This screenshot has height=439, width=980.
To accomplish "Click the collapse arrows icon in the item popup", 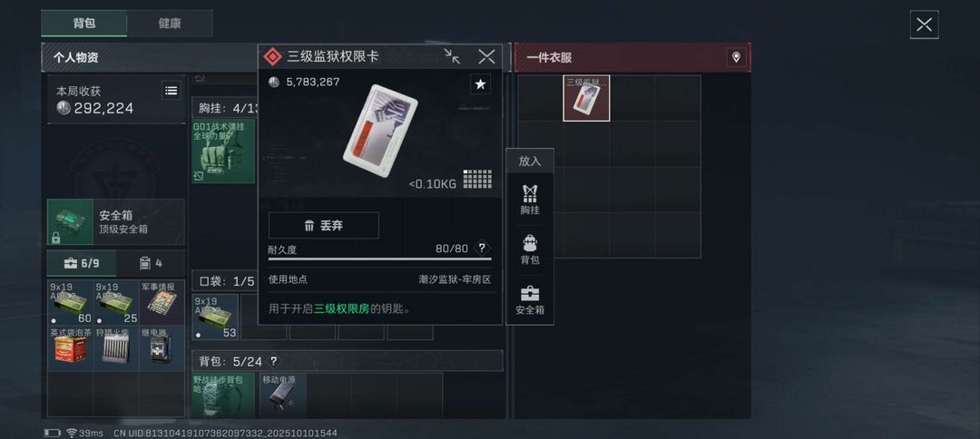I will coord(452,57).
